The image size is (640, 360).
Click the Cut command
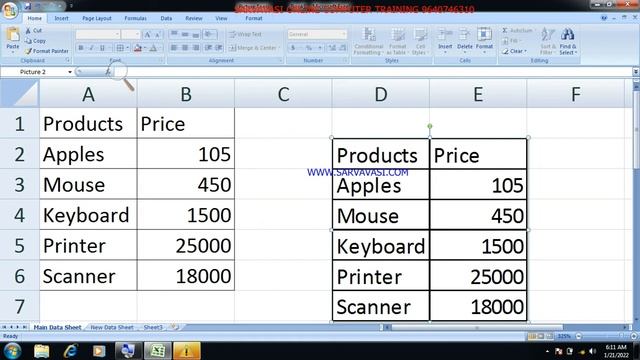pyautogui.click(x=33, y=31)
